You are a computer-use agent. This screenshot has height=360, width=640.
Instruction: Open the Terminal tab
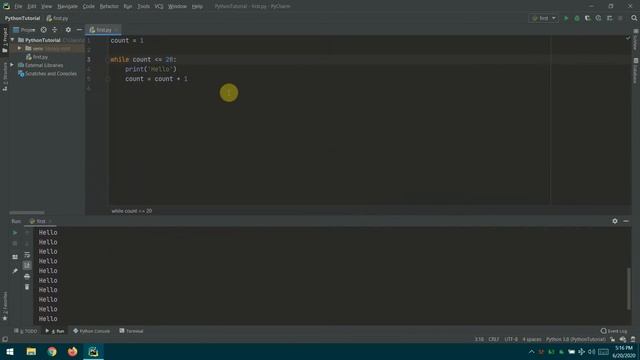(131, 331)
